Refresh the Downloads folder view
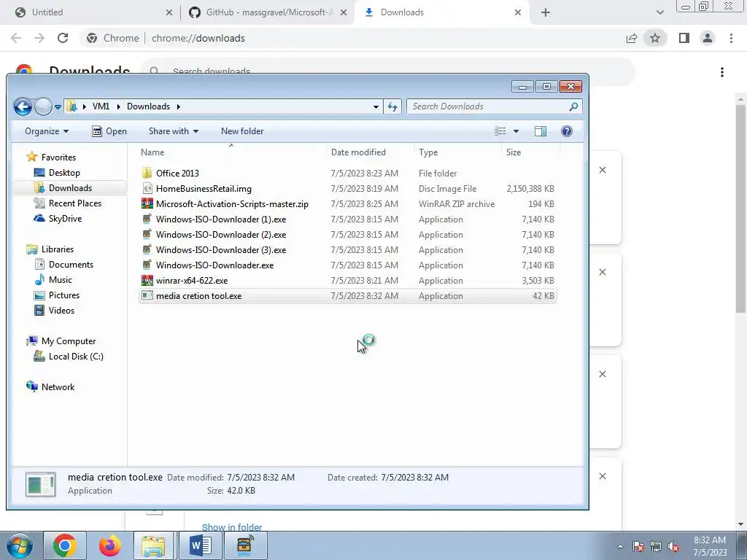This screenshot has height=560, width=747. (392, 106)
